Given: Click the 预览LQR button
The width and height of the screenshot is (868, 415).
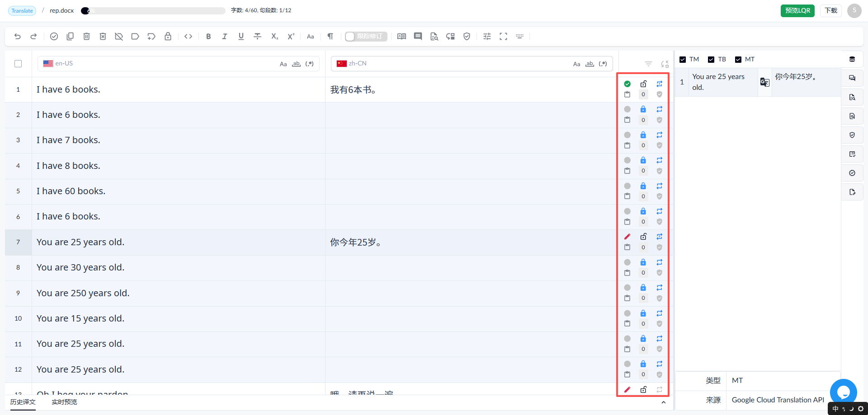Looking at the screenshot, I should click(797, 11).
